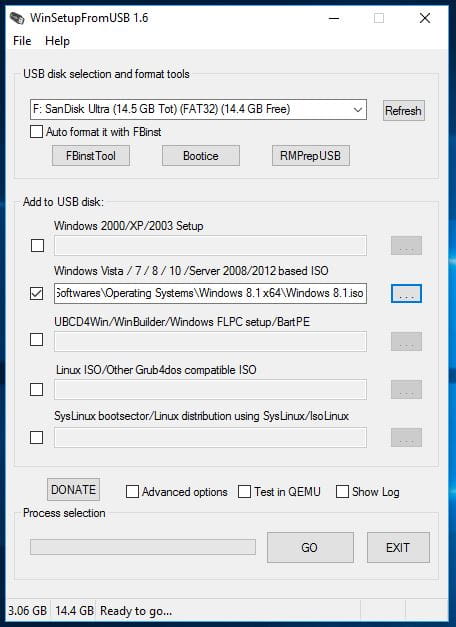Check the Test in QEMU option
The image size is (456, 627).
[244, 491]
